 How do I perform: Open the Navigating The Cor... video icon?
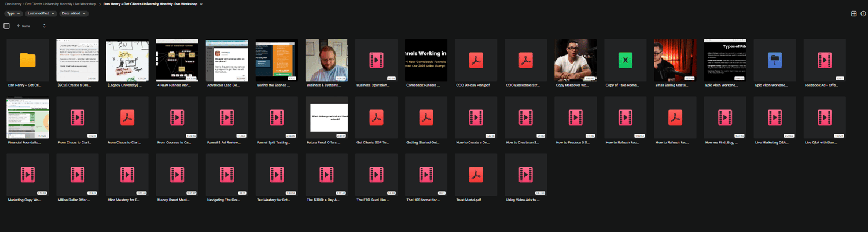227,174
